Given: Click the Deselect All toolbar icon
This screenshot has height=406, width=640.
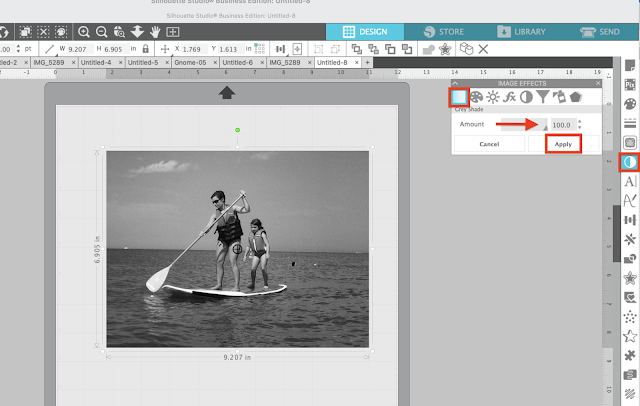Looking at the screenshot, I should (x=43, y=32).
